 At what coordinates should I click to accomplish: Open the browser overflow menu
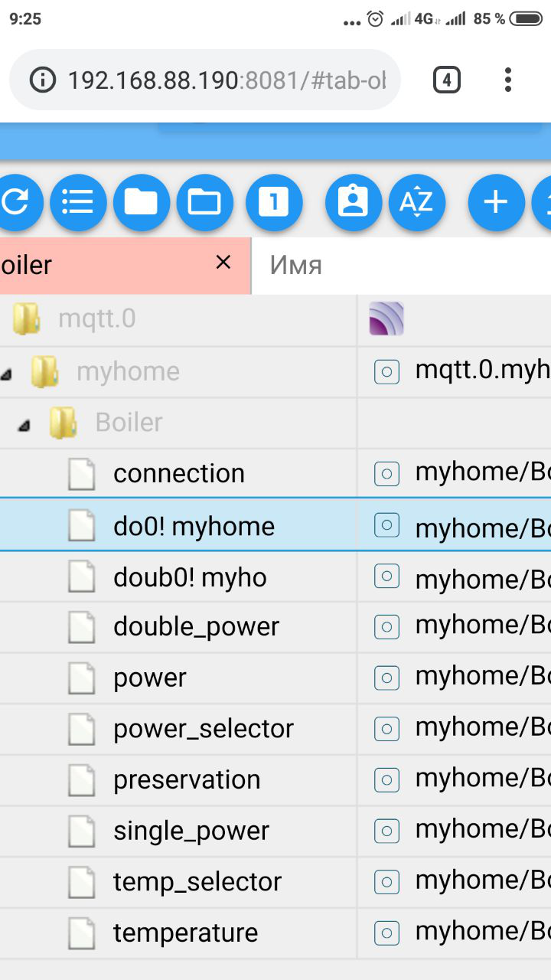click(507, 79)
